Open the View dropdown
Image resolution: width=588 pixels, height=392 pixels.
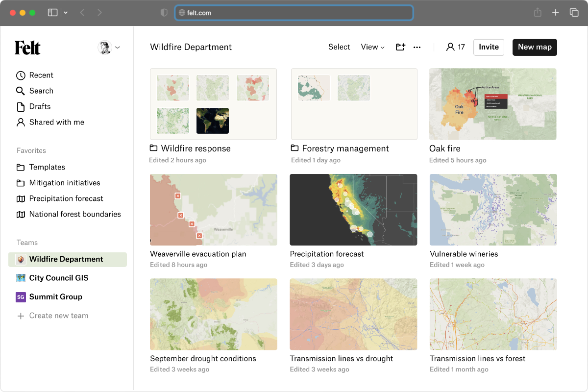click(x=373, y=47)
